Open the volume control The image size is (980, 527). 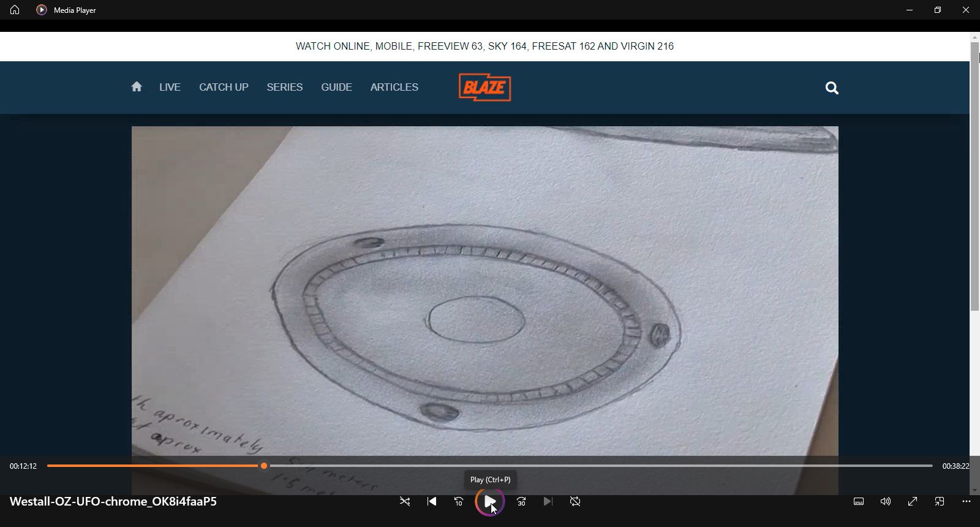pos(886,501)
